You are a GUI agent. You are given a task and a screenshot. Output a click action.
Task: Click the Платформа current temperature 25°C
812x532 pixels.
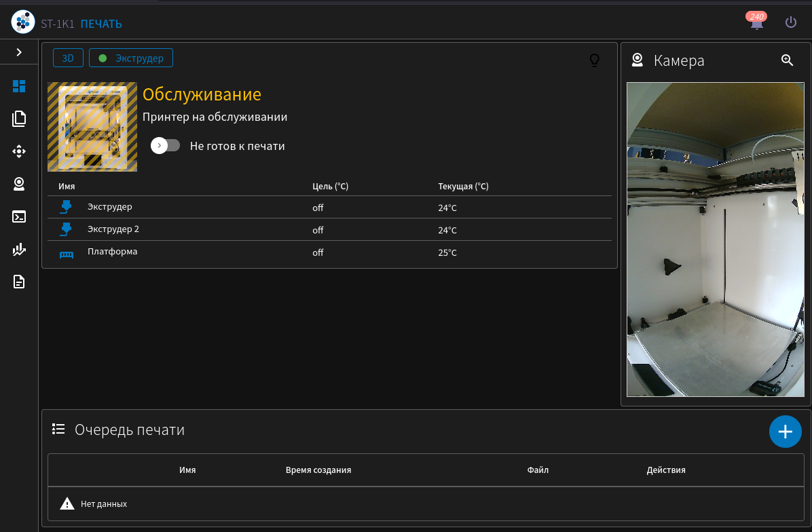pyautogui.click(x=447, y=252)
